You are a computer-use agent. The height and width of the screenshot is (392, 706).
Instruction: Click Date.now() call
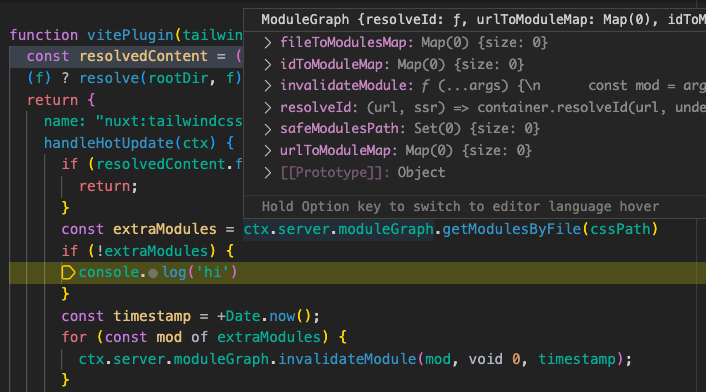(x=268, y=316)
